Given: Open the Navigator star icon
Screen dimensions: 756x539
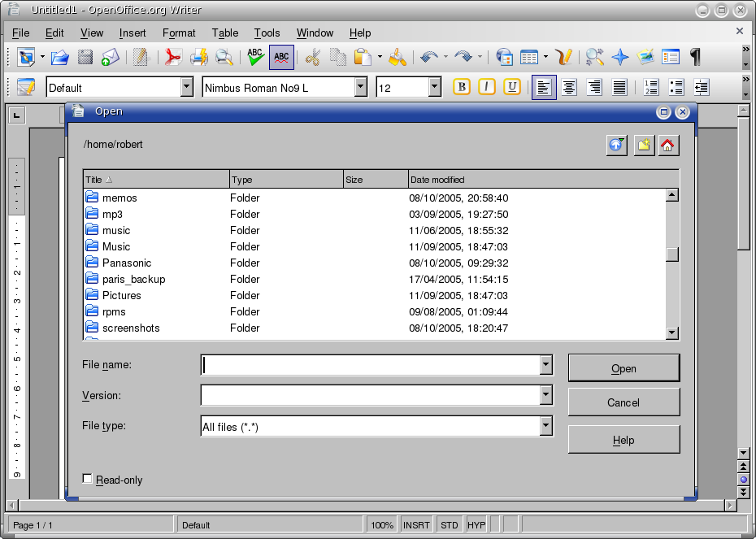Looking at the screenshot, I should coord(620,58).
